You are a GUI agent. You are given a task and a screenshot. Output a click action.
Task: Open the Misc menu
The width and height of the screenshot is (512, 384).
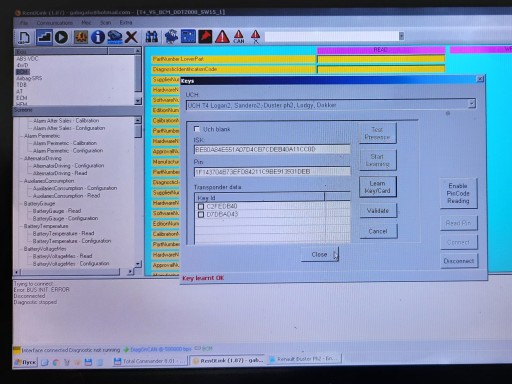point(86,23)
